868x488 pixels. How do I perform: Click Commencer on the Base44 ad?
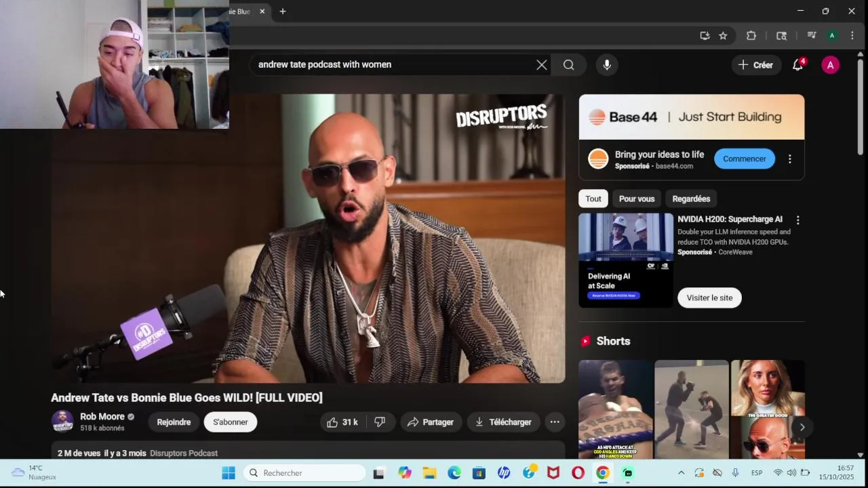[x=744, y=159]
